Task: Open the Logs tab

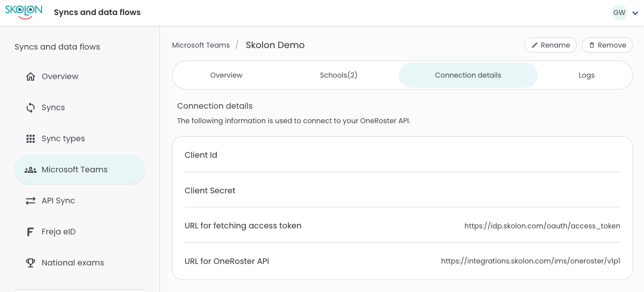Action: tap(586, 75)
